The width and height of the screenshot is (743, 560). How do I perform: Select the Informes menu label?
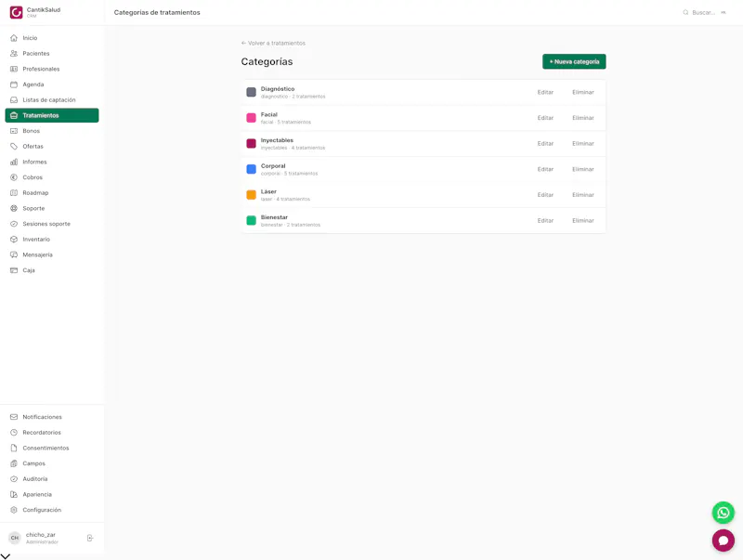pyautogui.click(x=34, y=162)
